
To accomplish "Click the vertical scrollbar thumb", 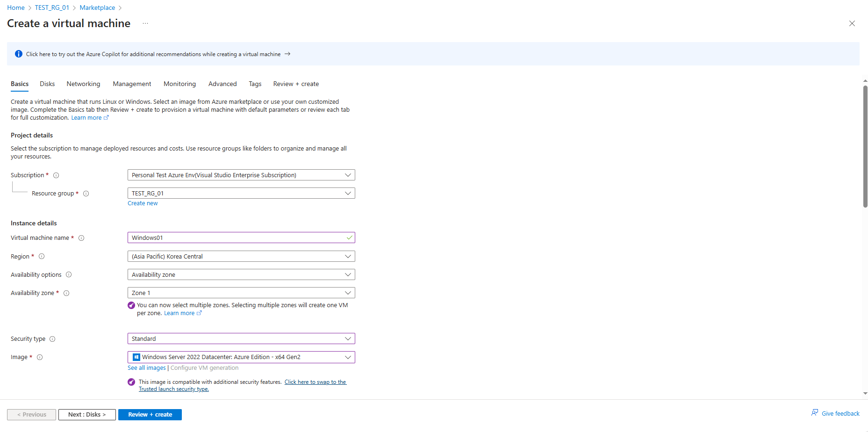I will [x=865, y=146].
